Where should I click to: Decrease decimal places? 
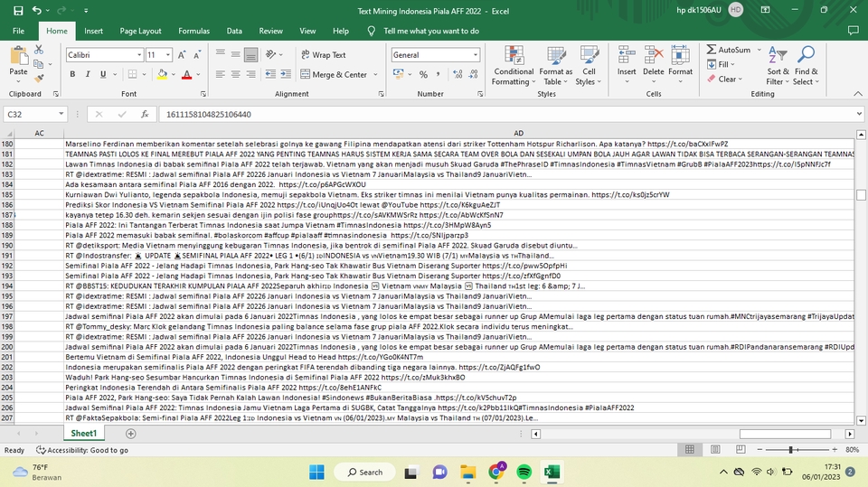point(473,74)
